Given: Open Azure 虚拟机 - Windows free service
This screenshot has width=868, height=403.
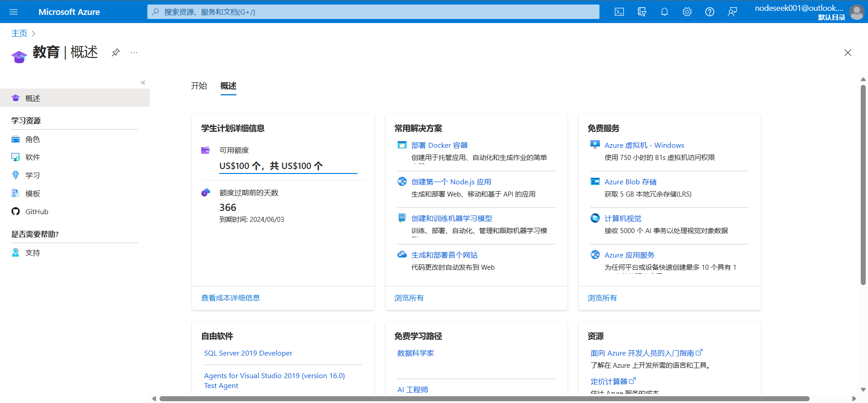Looking at the screenshot, I should (644, 145).
